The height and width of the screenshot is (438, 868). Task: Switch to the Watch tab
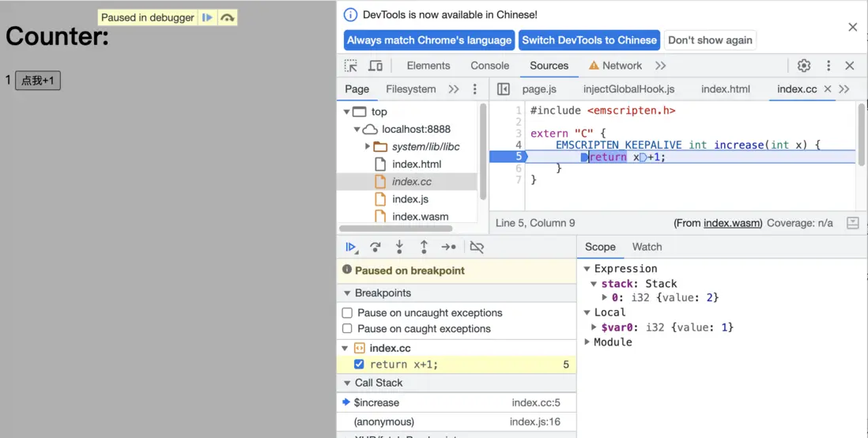pyautogui.click(x=647, y=247)
